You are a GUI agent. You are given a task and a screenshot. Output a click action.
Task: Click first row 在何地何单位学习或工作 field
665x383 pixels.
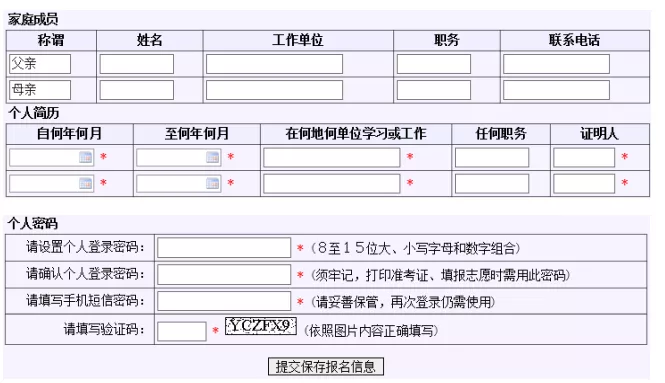coord(332,157)
